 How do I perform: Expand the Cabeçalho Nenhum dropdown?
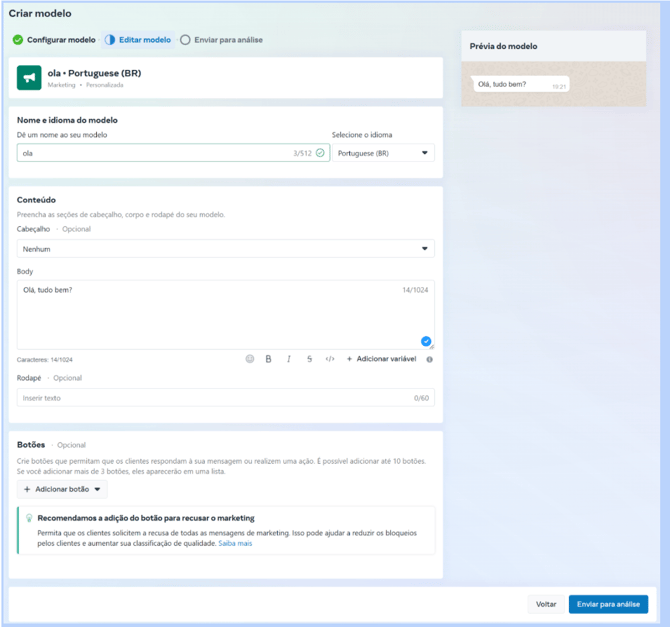click(225, 249)
